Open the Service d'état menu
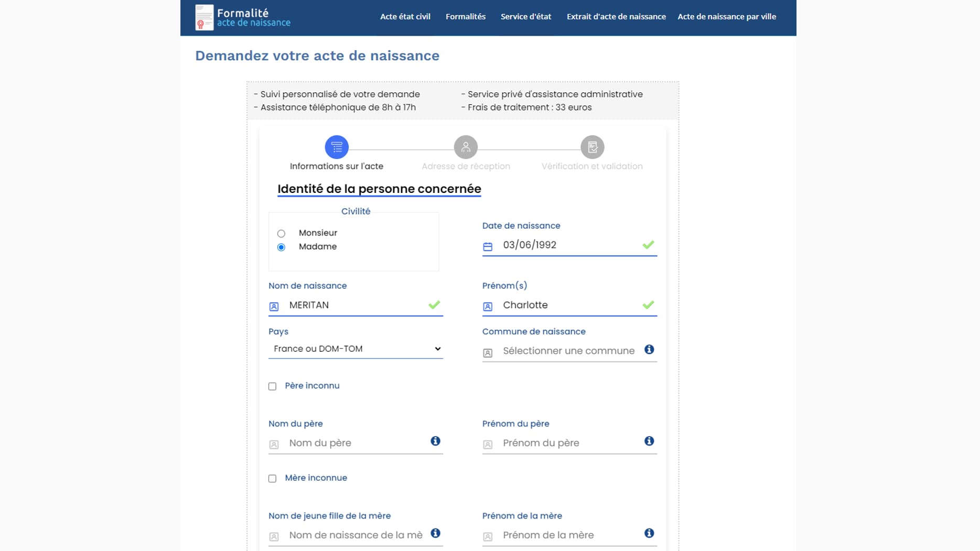This screenshot has width=980, height=551. click(x=526, y=17)
